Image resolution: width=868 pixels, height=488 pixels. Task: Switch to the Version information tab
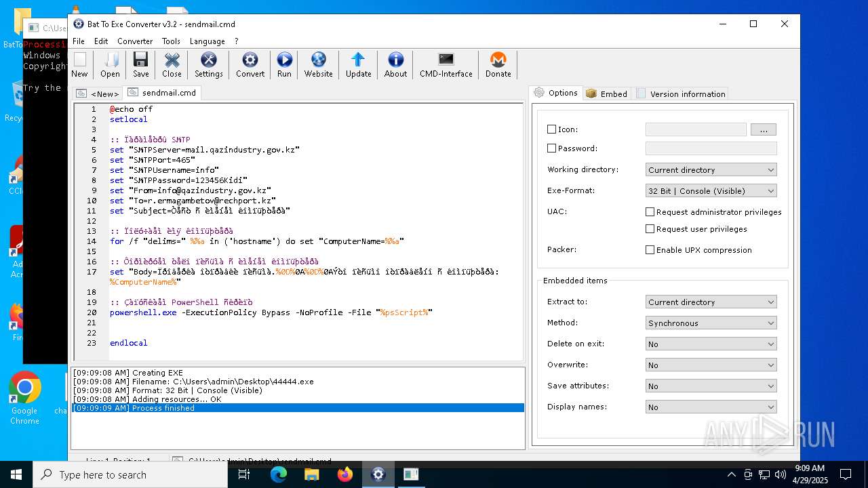pos(680,94)
